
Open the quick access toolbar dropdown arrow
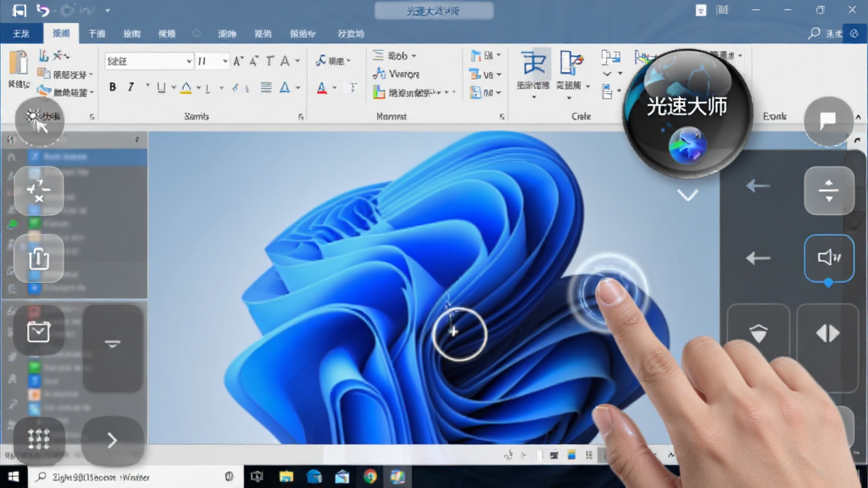tap(108, 10)
